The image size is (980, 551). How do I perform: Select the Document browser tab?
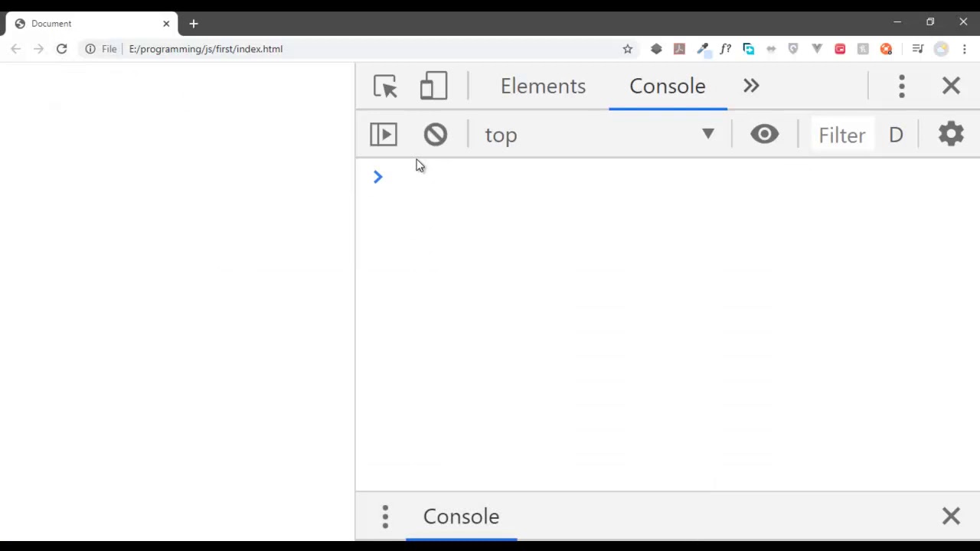coord(90,24)
